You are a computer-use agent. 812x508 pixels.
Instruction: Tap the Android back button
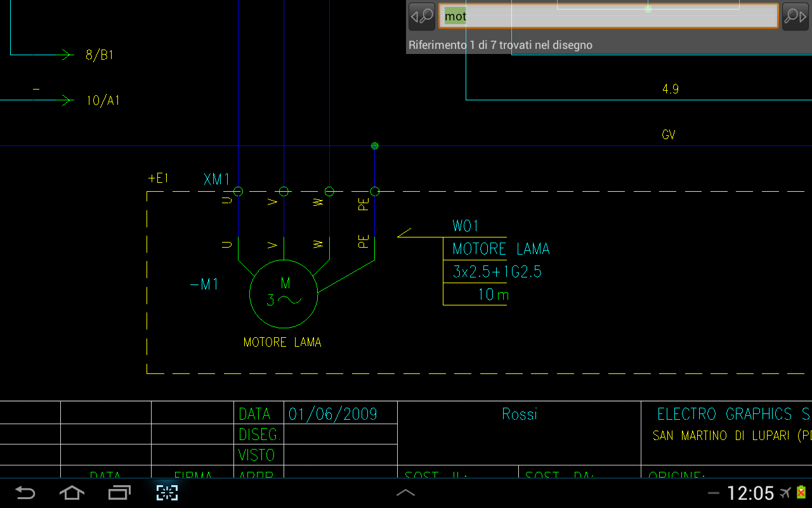point(25,493)
